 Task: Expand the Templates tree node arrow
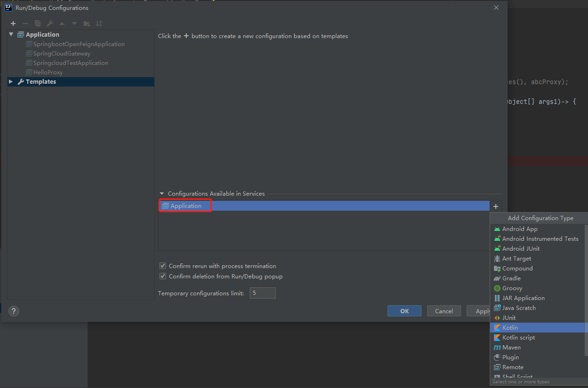coord(11,82)
